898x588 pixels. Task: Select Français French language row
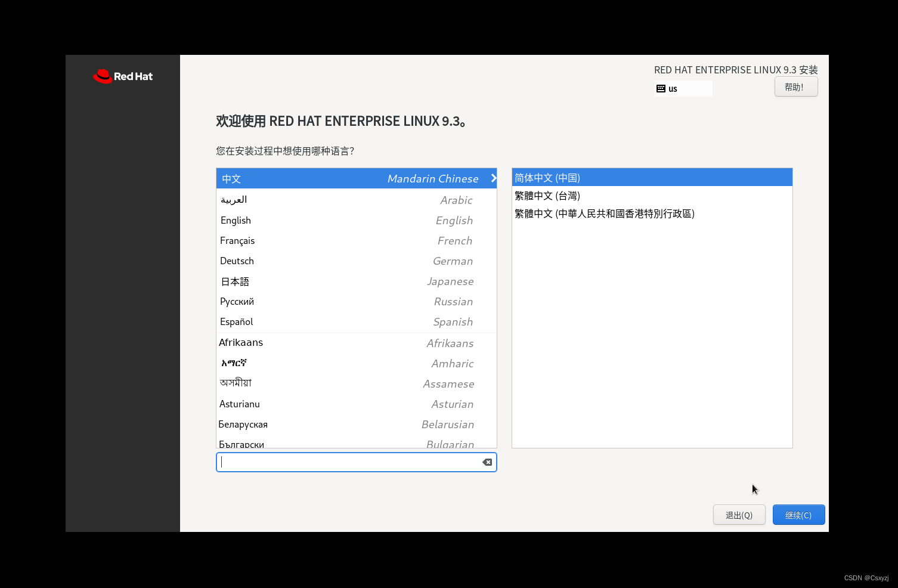(357, 240)
